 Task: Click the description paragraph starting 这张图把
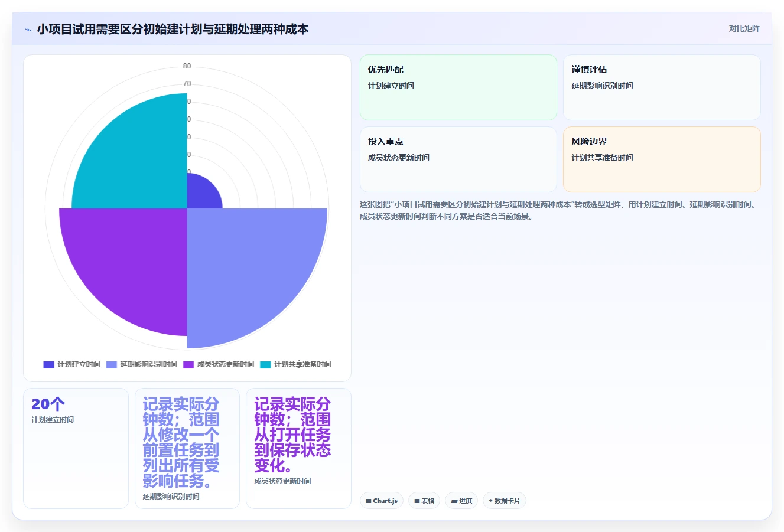tap(559, 210)
